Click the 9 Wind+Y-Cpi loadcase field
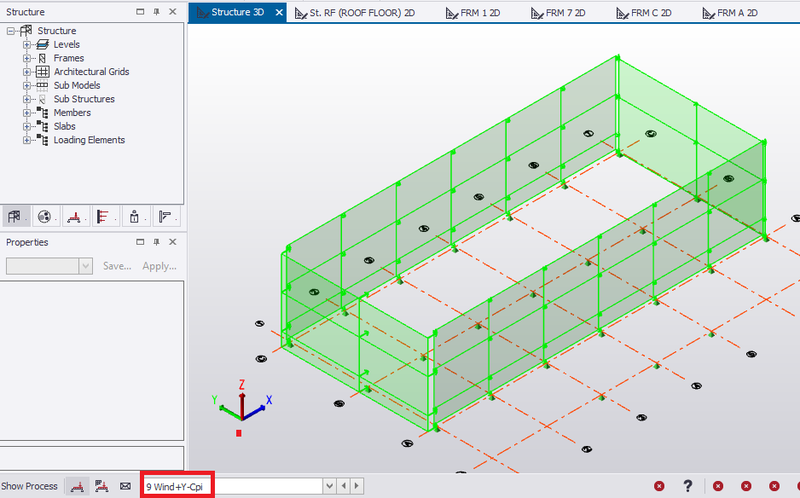800x498 pixels. [x=232, y=486]
